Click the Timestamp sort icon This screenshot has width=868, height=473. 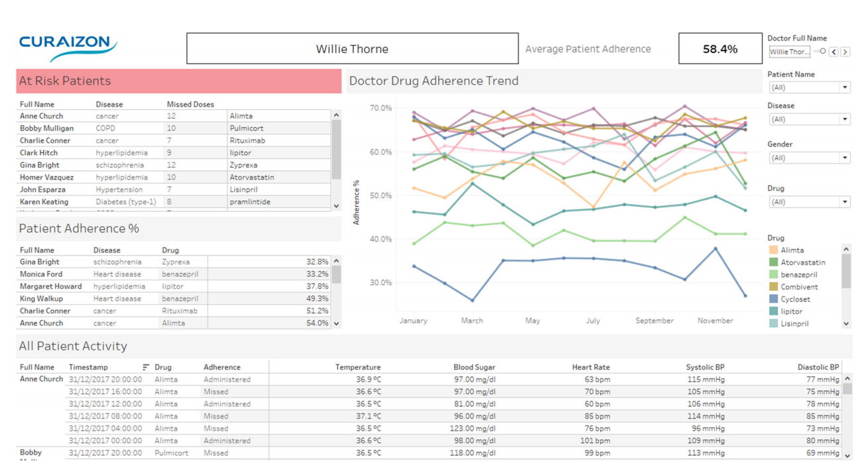pos(146,367)
